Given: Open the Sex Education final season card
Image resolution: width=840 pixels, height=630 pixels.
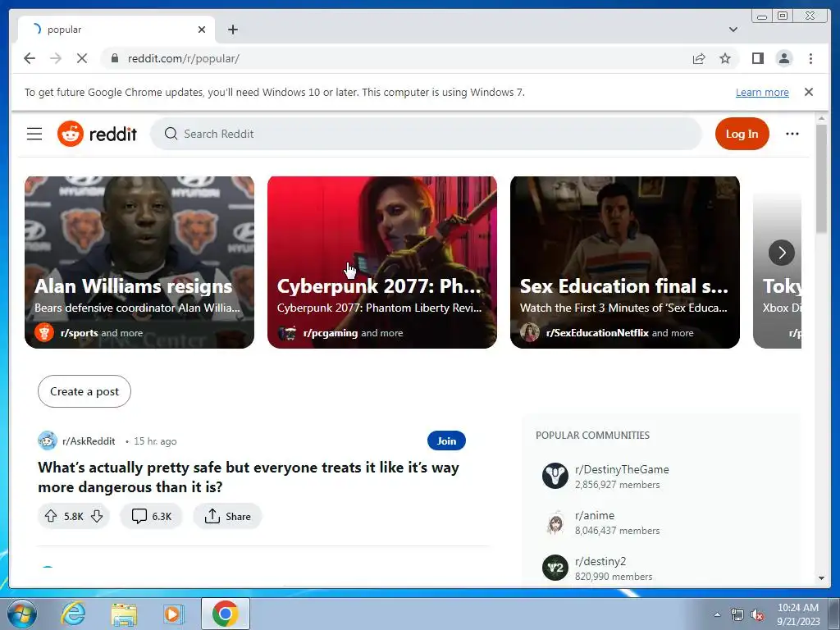Looking at the screenshot, I should [624, 262].
